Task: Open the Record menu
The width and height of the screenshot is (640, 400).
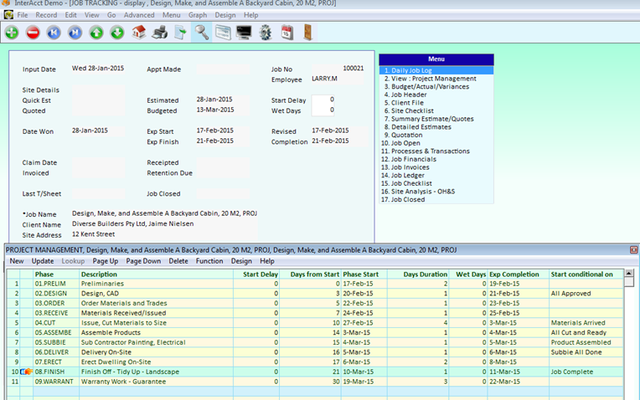Action: (46, 15)
